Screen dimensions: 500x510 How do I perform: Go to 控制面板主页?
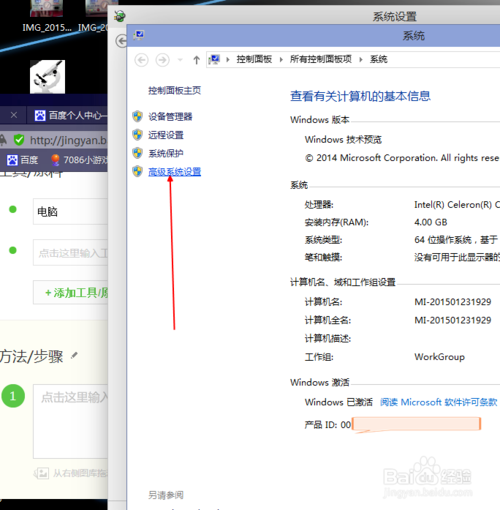174,90
